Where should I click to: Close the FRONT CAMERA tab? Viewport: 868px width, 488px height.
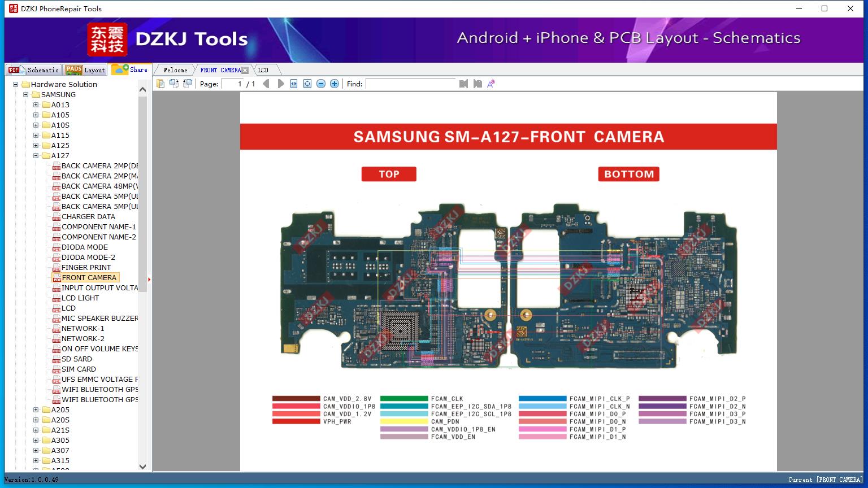[x=245, y=71]
